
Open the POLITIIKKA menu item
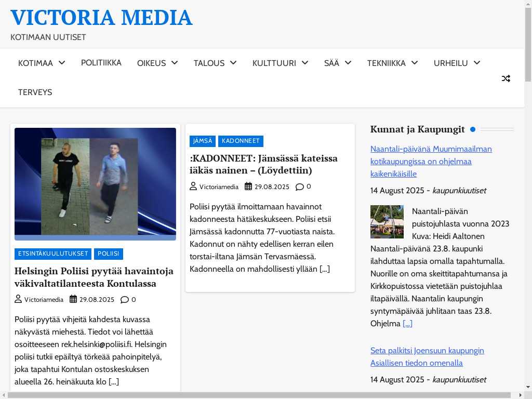(101, 63)
